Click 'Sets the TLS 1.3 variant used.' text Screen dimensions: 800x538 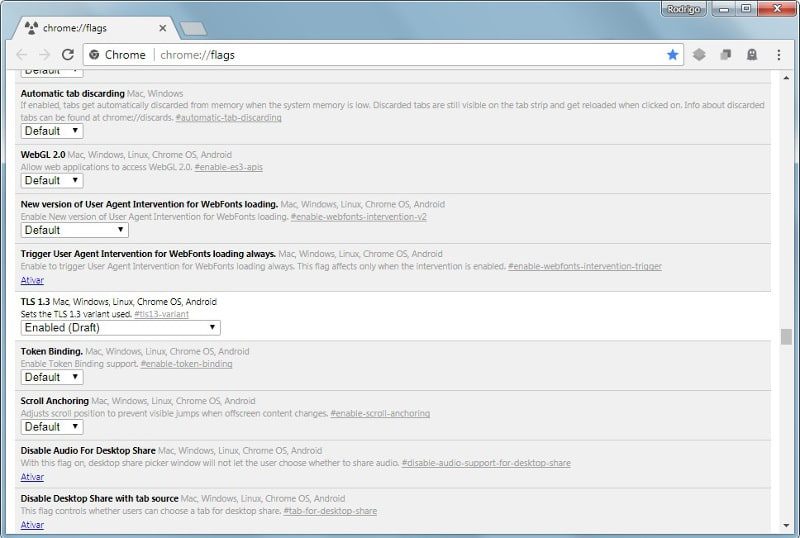76,314
